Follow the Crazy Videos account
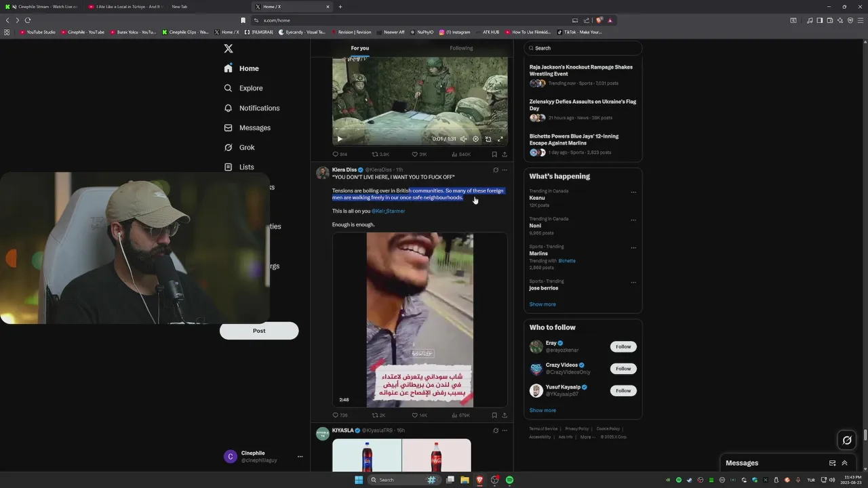This screenshot has height=488, width=868. 623,369
